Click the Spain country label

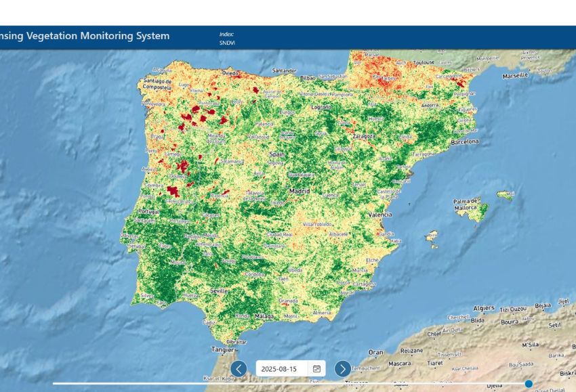276,154
